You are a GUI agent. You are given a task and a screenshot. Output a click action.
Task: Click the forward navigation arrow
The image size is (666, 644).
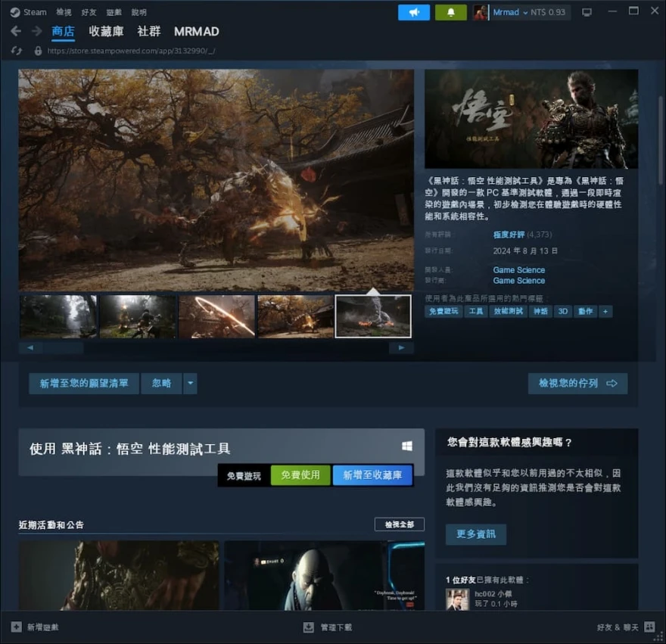tap(36, 31)
